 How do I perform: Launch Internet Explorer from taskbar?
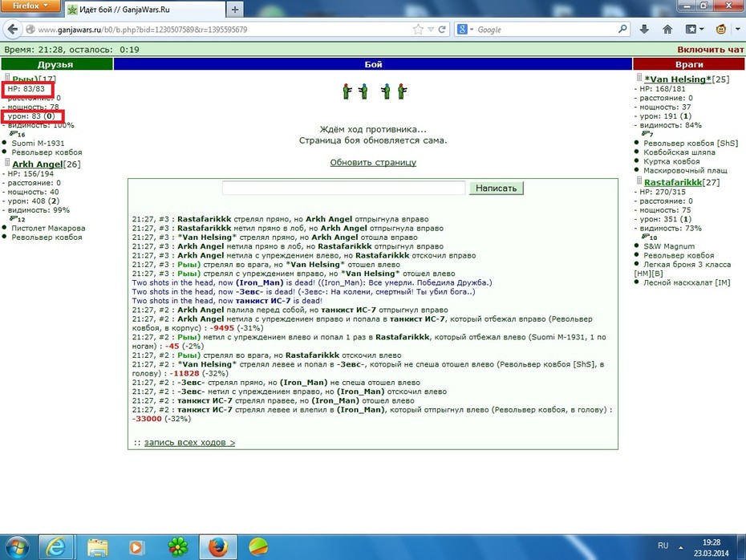[x=56, y=547]
